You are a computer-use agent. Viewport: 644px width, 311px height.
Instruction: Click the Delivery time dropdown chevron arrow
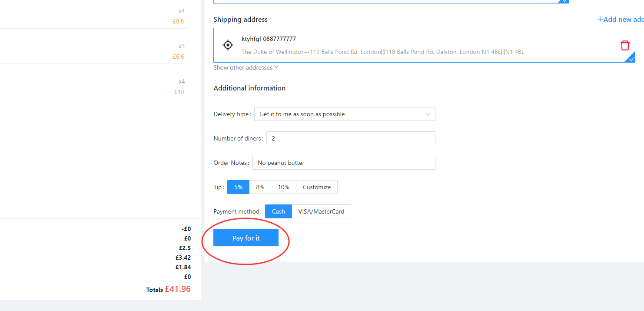(428, 114)
